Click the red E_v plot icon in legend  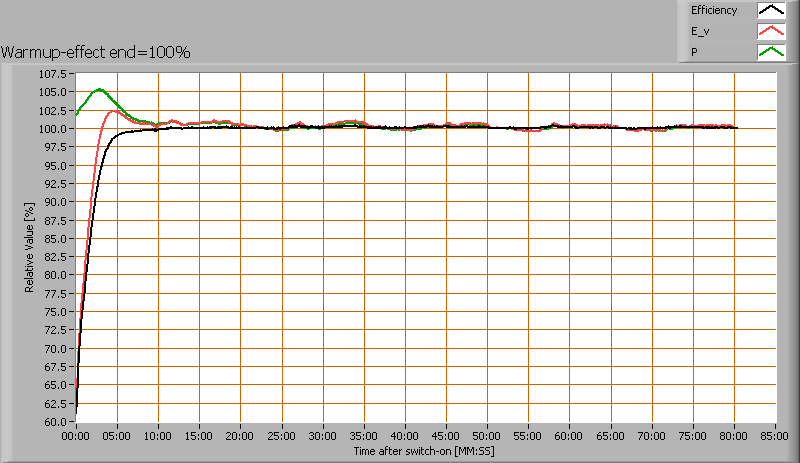click(770, 32)
